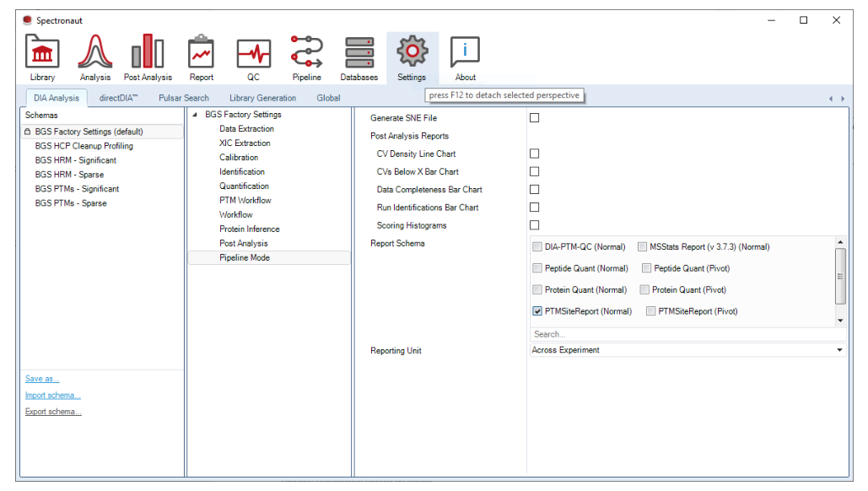The width and height of the screenshot is (868, 491).
Task: Click the Export schema... link
Action: (x=53, y=412)
